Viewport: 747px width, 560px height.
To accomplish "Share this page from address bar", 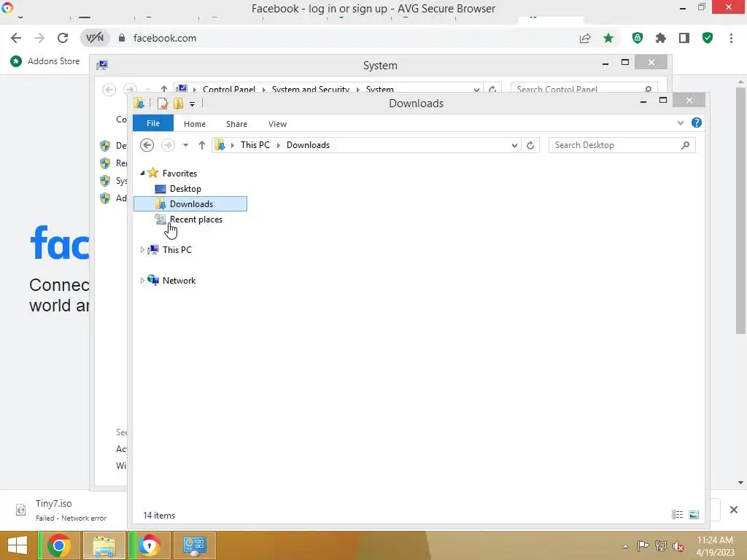I will (585, 38).
